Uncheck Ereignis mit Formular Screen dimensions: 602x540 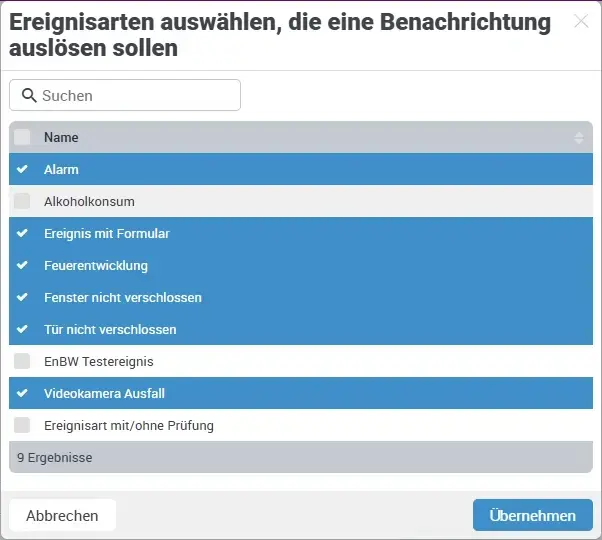coord(22,234)
